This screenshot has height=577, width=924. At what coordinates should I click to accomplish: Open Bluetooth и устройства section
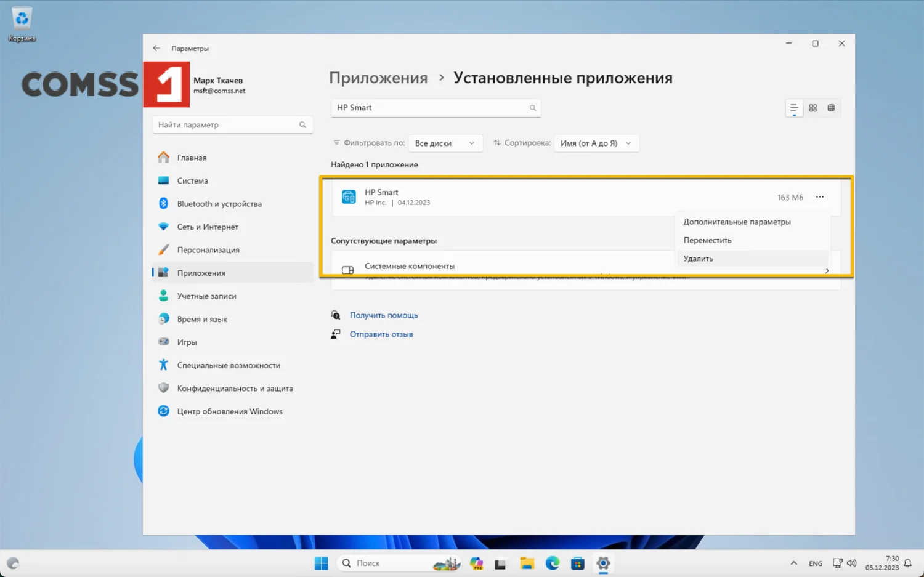pos(232,204)
